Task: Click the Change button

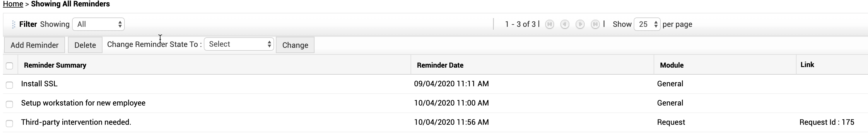Action: pyautogui.click(x=295, y=45)
